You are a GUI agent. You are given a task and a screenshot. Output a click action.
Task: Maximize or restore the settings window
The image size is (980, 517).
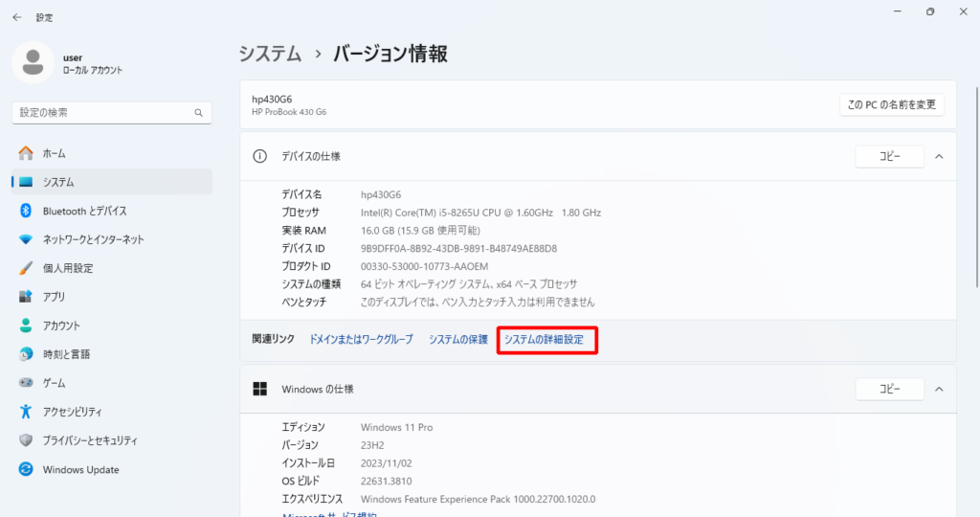pos(930,11)
